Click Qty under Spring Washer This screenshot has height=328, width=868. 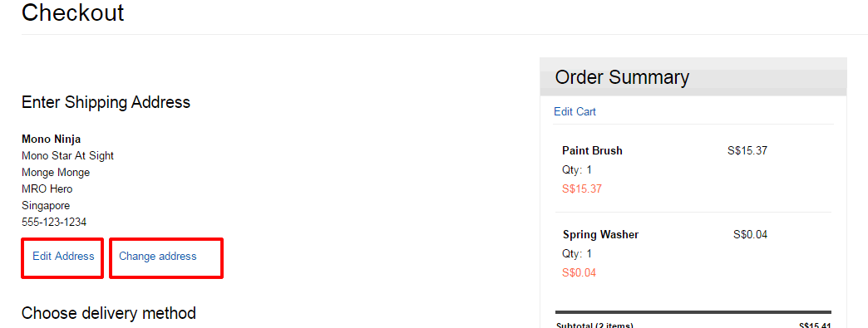(x=577, y=254)
